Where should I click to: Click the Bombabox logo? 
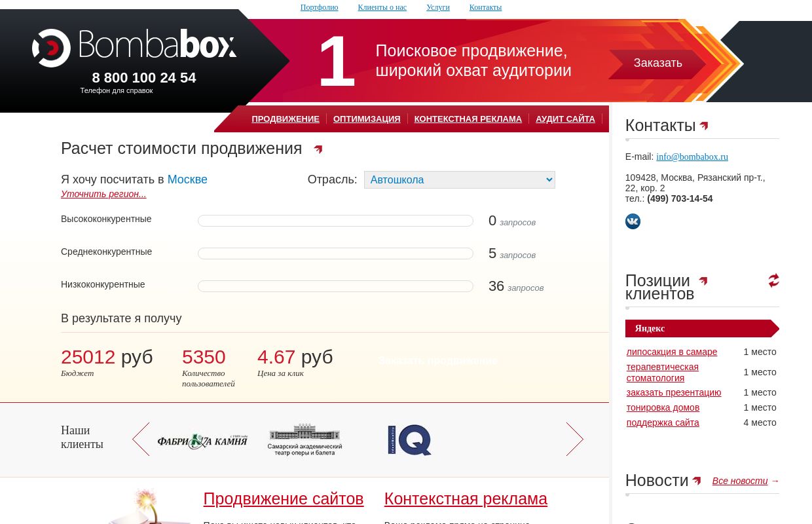134,46
